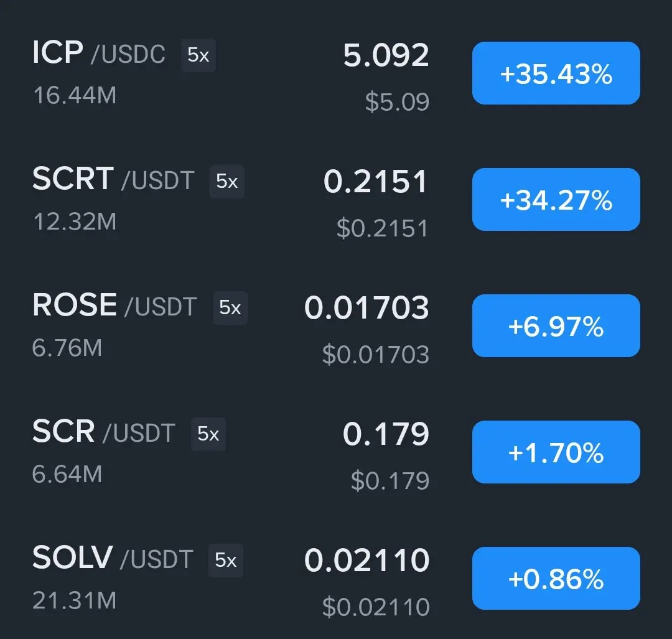Open the SCR/USDT trading pair
The width and height of the screenshot is (672, 639).
104,432
